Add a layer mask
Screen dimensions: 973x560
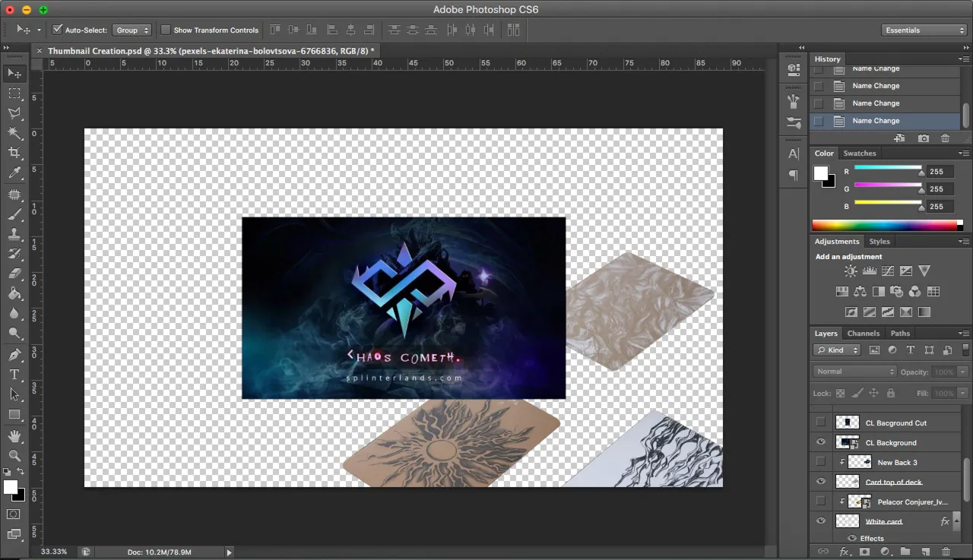[864, 552]
